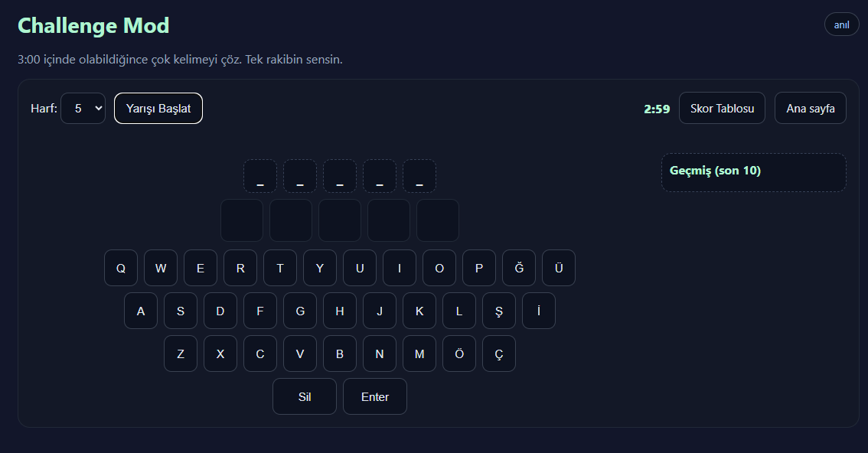Tap the Y key on keyboard
This screenshot has height=453, width=868.
coord(320,269)
